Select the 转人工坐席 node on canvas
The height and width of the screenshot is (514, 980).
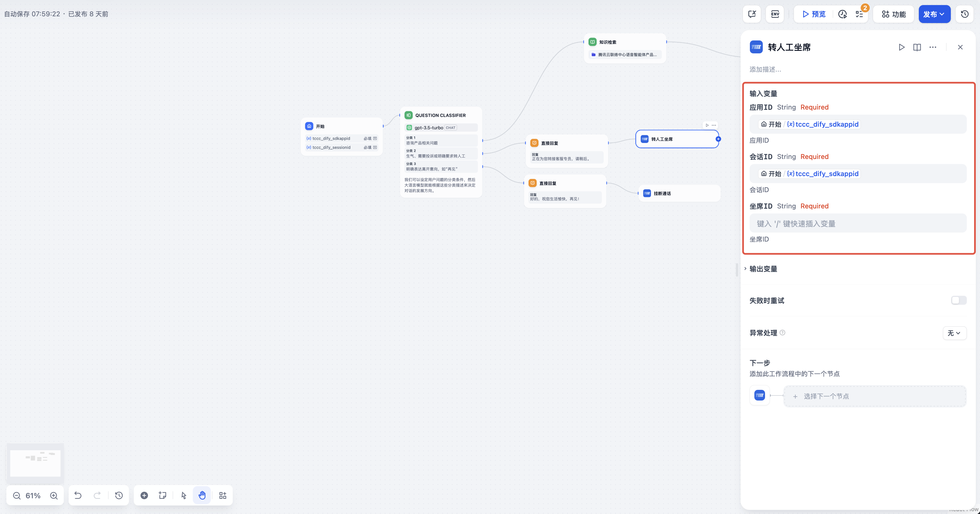[677, 139]
